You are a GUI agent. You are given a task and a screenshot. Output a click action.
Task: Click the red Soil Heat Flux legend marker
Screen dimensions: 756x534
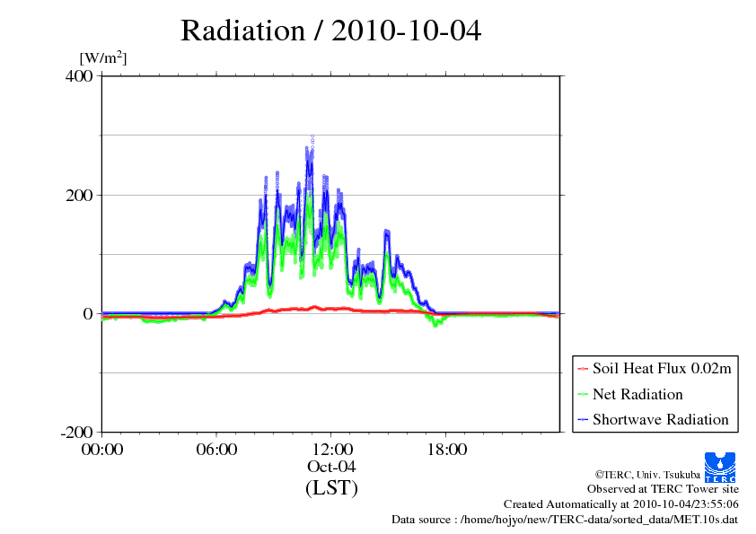pyautogui.click(x=583, y=369)
